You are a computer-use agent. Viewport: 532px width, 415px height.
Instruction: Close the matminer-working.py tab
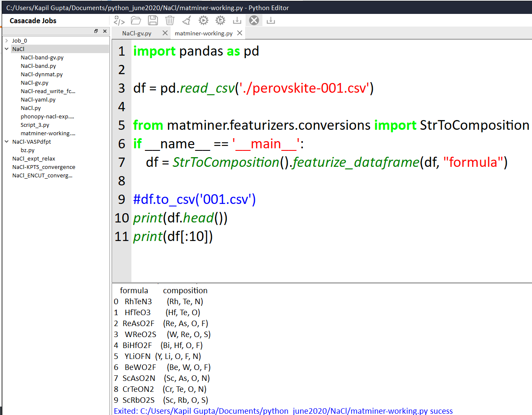pyautogui.click(x=240, y=33)
